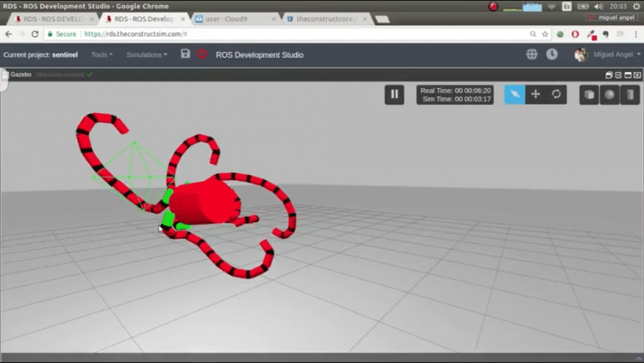This screenshot has height=363, width=644.
Task: Click the color picker eyedropper extension
Action: [591, 35]
